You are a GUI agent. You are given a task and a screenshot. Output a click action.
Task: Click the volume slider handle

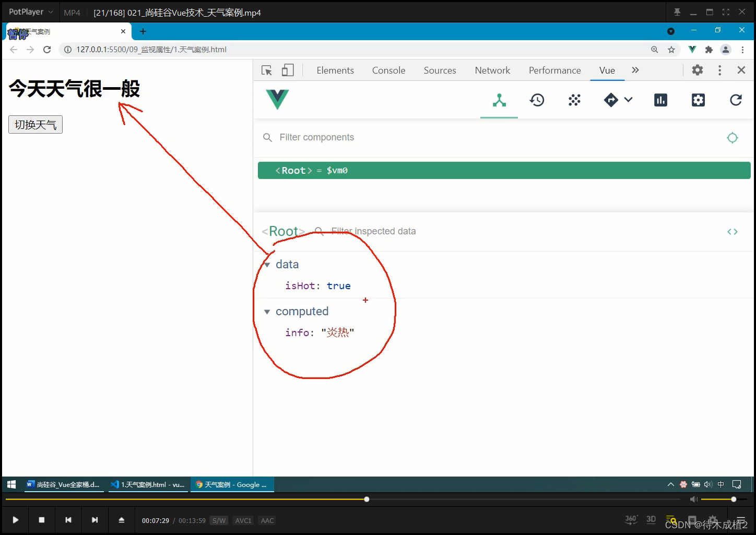coord(734,500)
